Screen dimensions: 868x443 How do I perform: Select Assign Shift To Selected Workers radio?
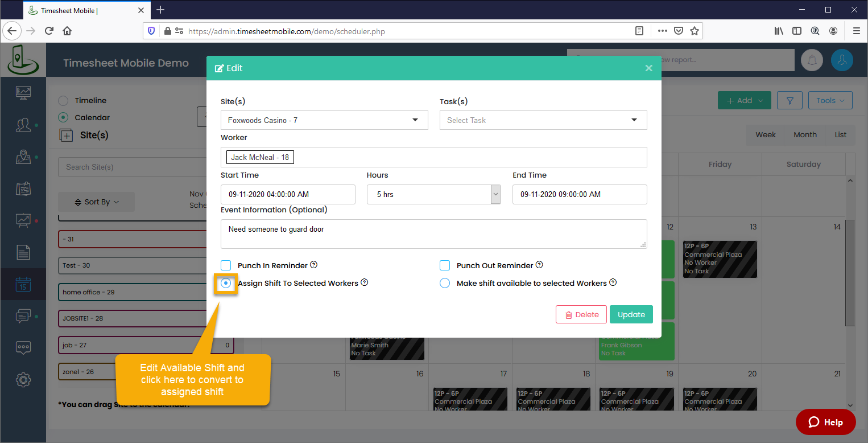(226, 283)
